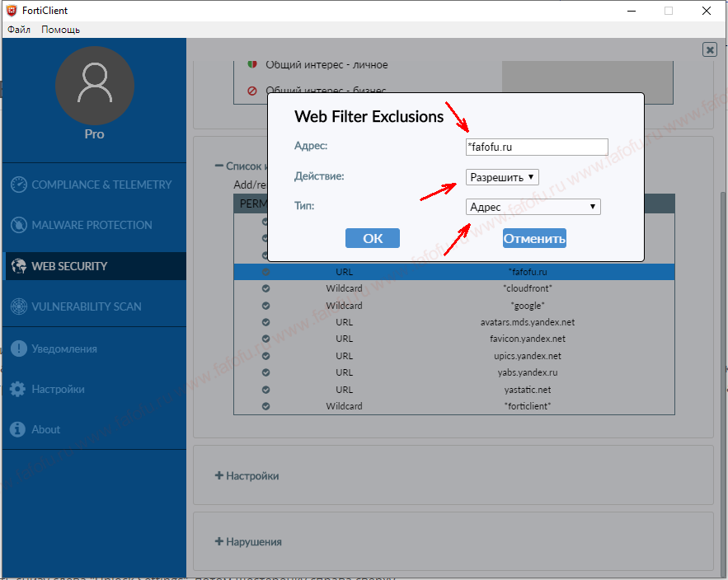Open the Тип dropdown set to Адрес
Viewport: 728px width, 580px height.
533,207
